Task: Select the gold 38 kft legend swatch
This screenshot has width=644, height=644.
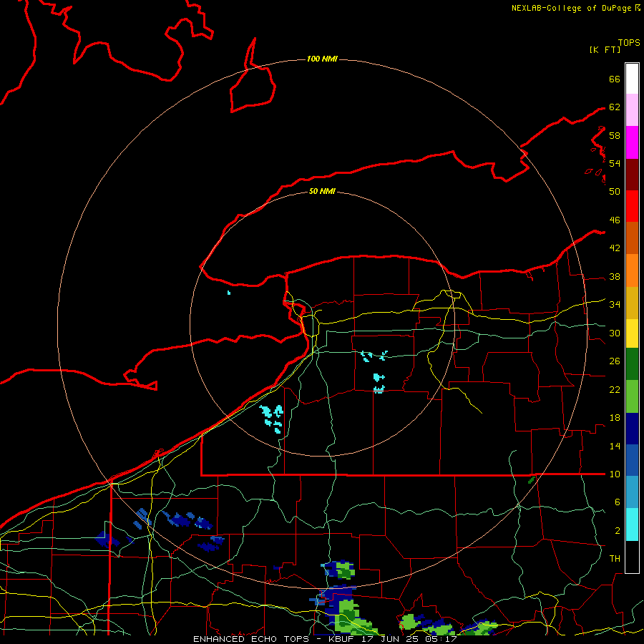Action: 632,303
